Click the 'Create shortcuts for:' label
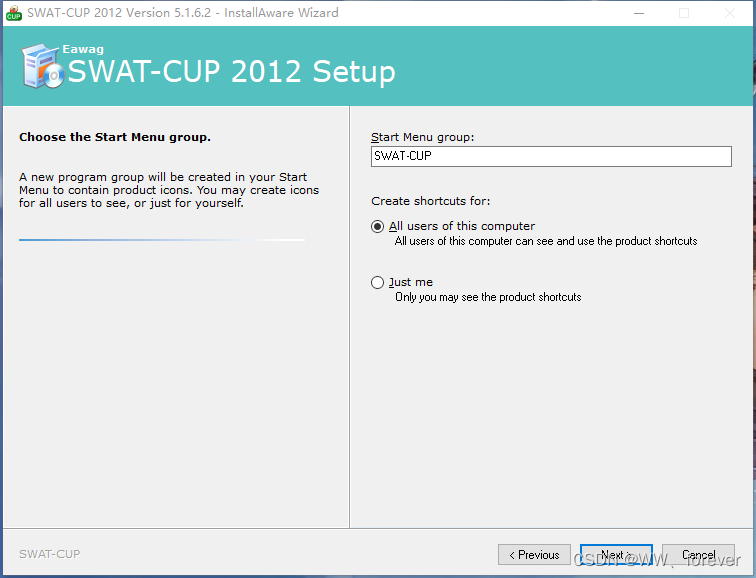756x578 pixels. pos(431,201)
